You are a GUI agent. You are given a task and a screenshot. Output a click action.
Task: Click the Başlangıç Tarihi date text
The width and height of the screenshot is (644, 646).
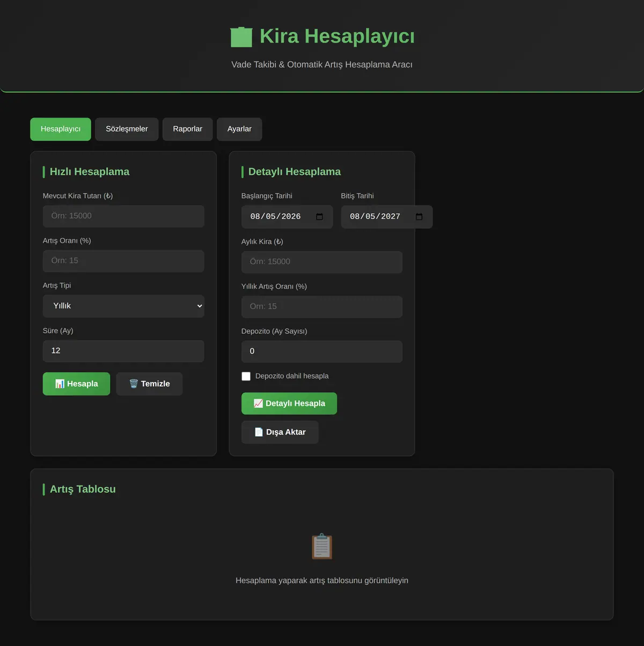tap(275, 217)
